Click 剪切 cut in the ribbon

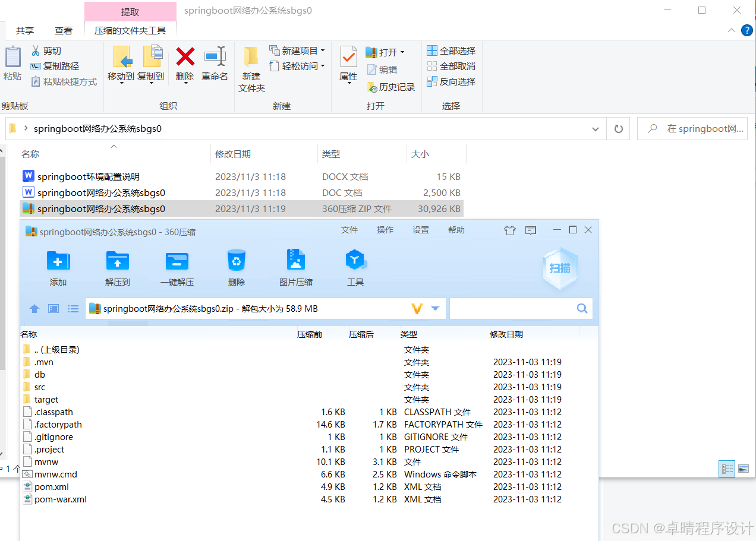[46, 51]
